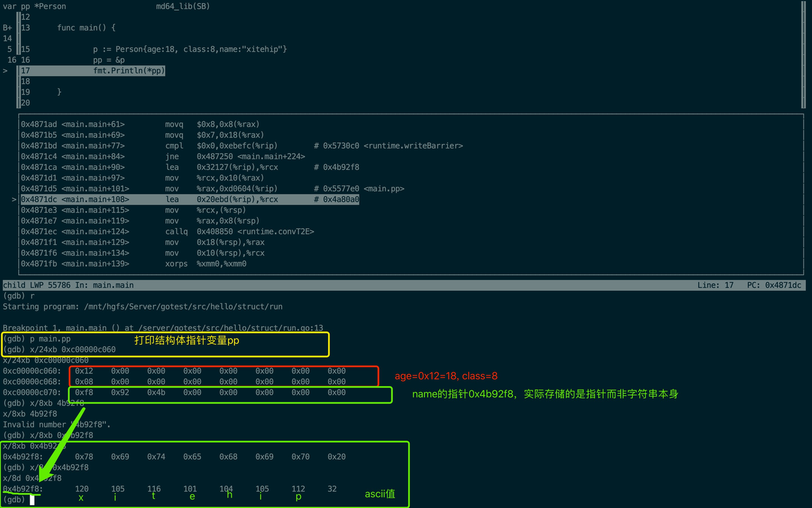Click 'child LWP 55786 In: main.main' status
Screen dimensions: 812x508
(68, 285)
